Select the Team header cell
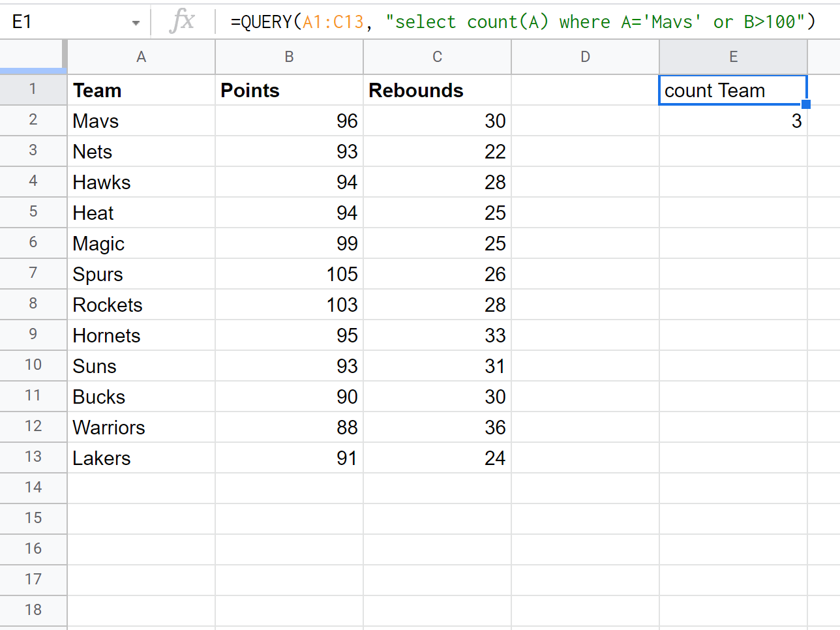 click(141, 90)
